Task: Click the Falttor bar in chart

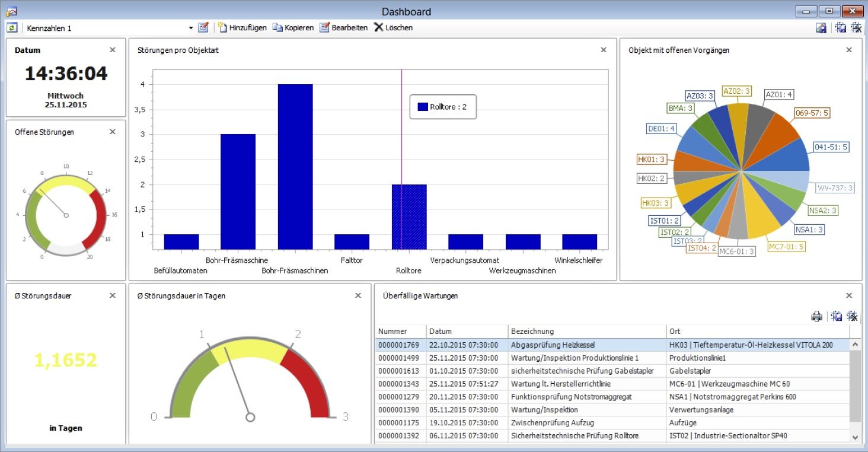Action: (352, 241)
